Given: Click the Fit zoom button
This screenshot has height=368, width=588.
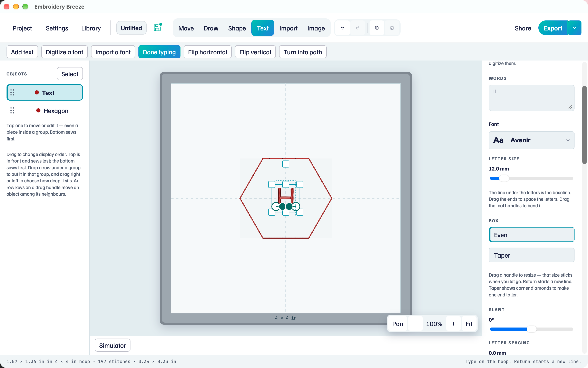Looking at the screenshot, I should tap(469, 324).
